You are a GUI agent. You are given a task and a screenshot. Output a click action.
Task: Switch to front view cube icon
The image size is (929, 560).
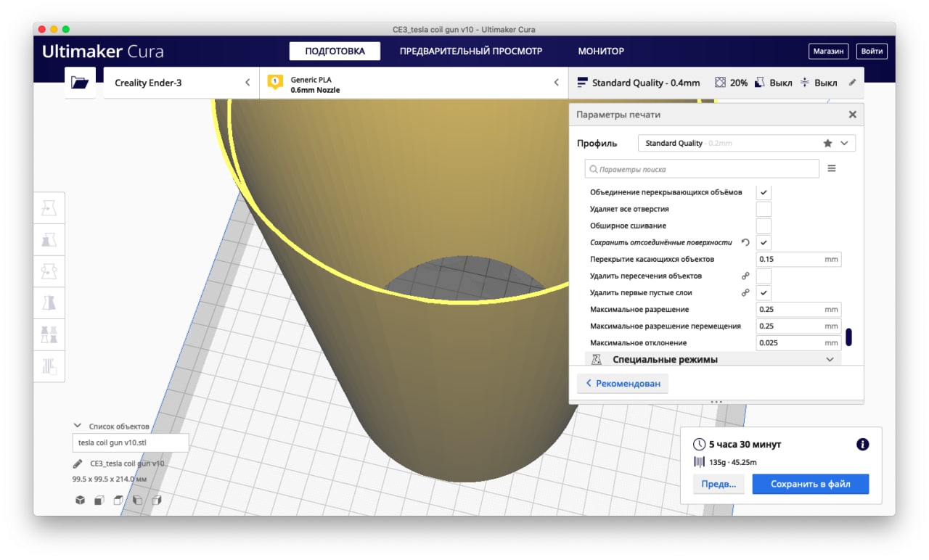(99, 501)
